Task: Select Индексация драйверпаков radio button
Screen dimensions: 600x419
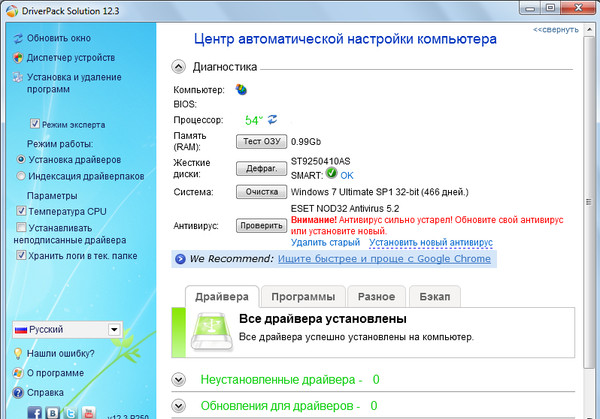Action: [21, 176]
